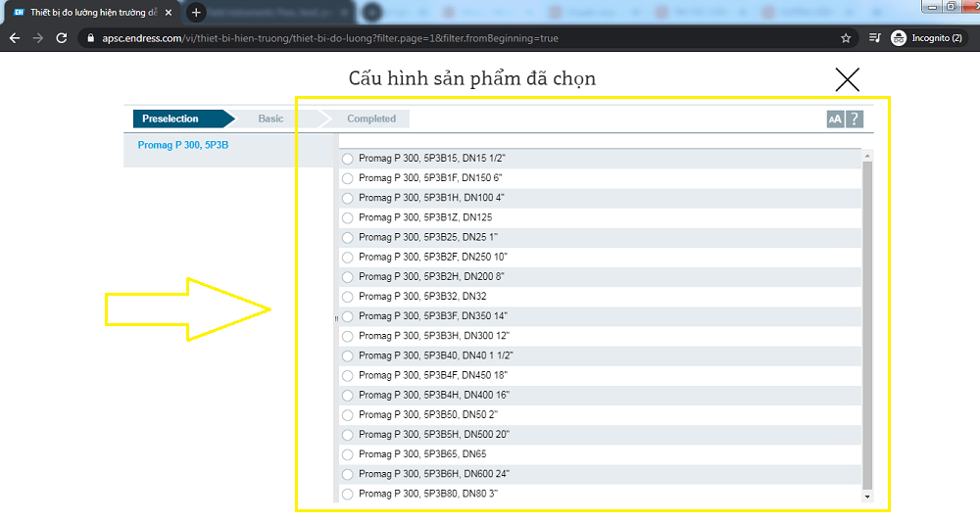Click the list scrollbar up arrow

867,155
